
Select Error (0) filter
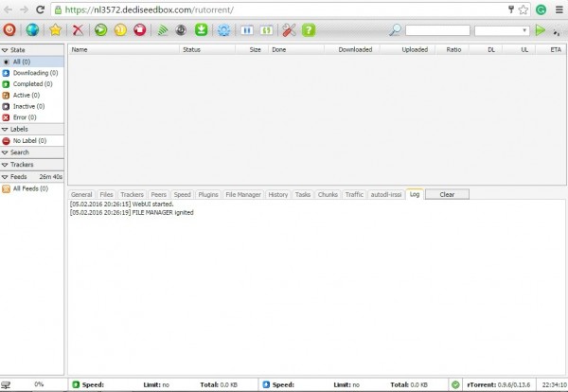tap(32, 117)
